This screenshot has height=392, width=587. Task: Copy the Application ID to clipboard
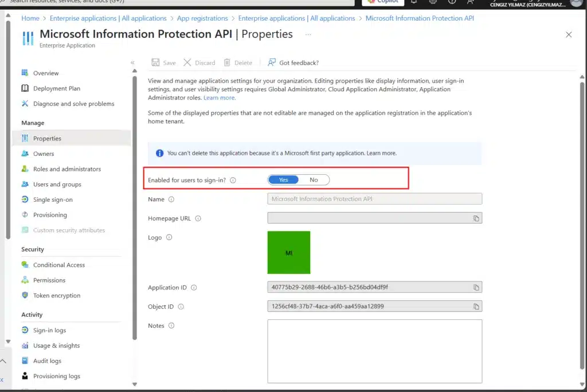click(x=476, y=288)
